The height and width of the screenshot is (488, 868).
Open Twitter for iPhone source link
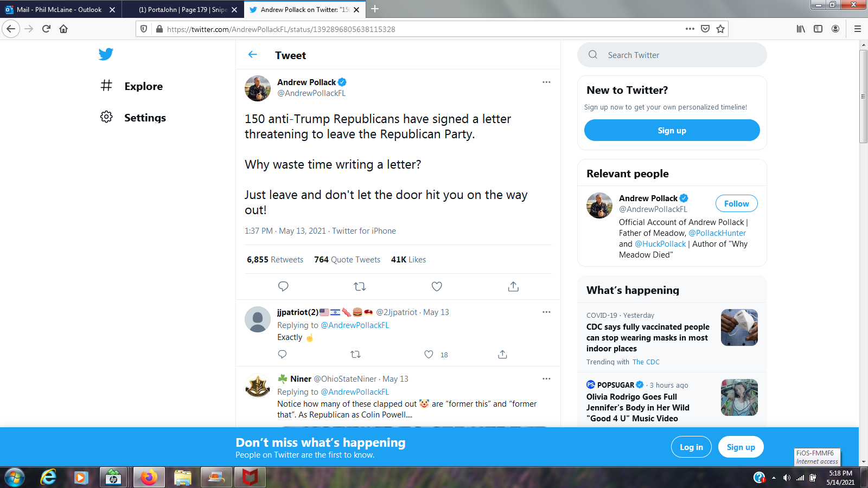(364, 231)
